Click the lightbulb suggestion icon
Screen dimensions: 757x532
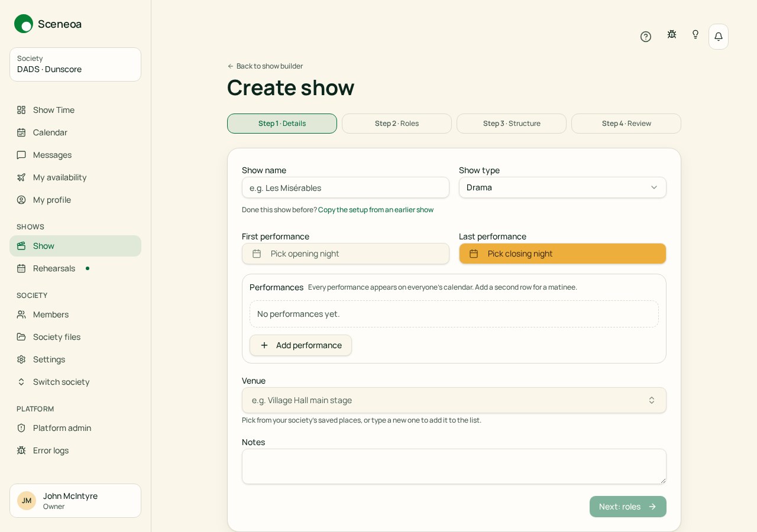click(x=695, y=34)
